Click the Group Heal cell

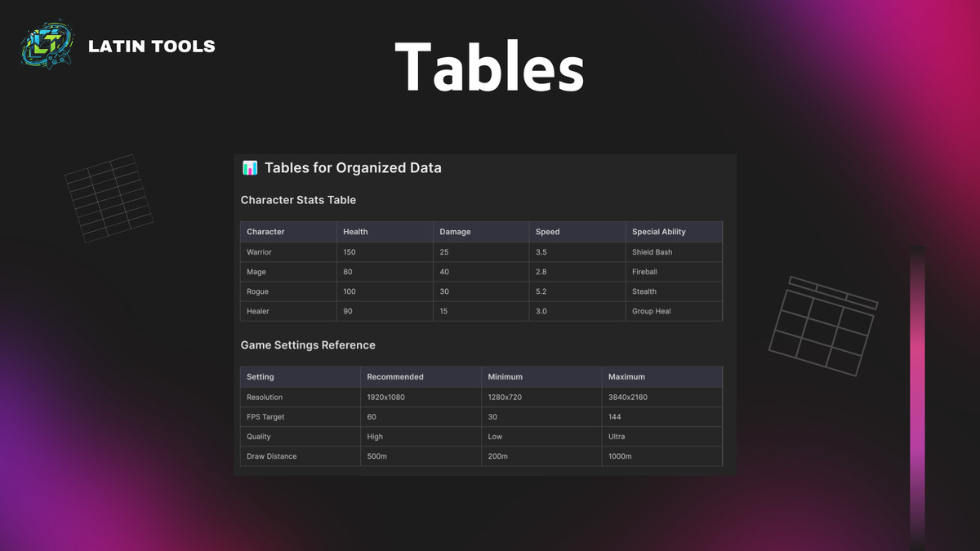tap(652, 311)
